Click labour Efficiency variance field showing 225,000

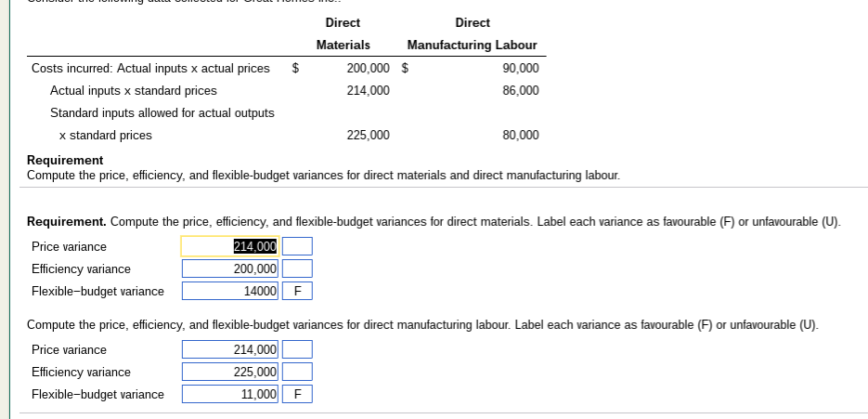pyautogui.click(x=229, y=372)
